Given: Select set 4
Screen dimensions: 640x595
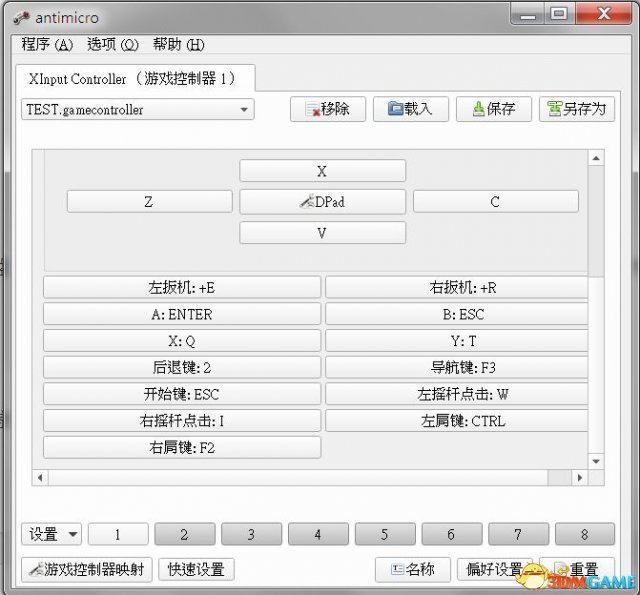Looking at the screenshot, I should tap(318, 534).
